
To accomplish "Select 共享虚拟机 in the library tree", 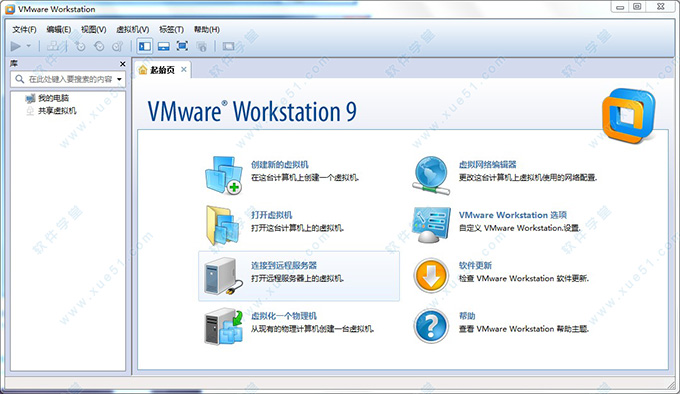I will point(57,111).
